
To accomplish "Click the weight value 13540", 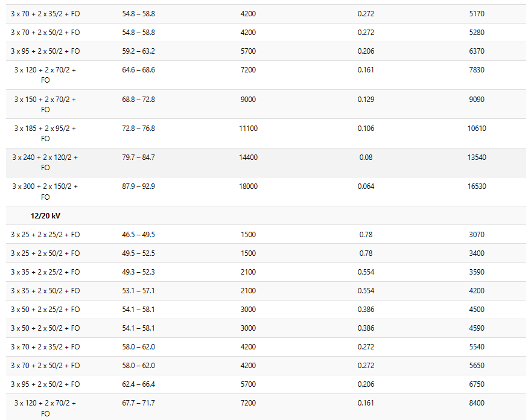I will [477, 157].
